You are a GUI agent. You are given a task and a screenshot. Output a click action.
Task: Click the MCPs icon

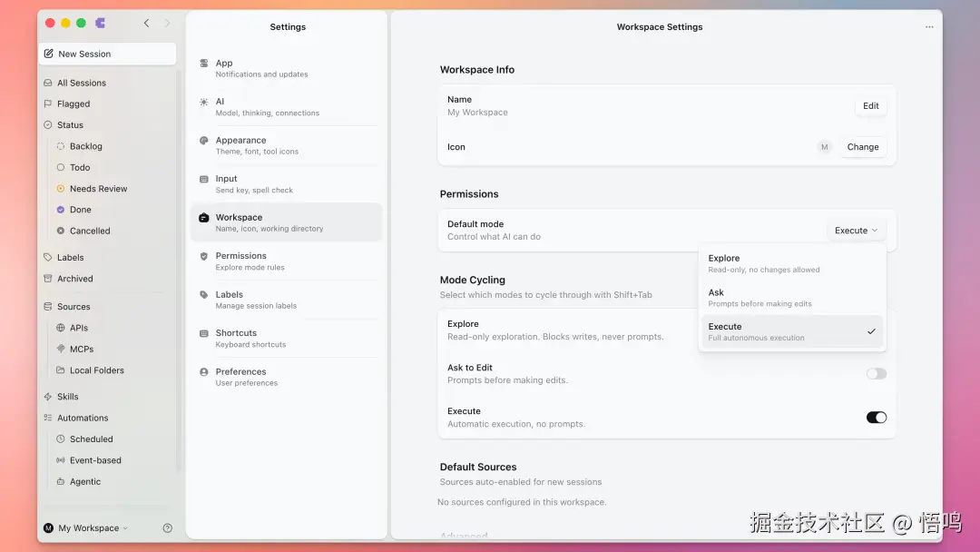point(61,349)
